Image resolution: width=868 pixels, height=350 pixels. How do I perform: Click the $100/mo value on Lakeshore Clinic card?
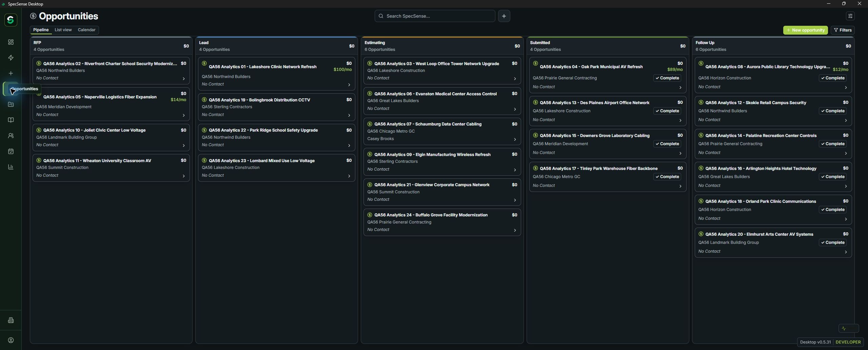pos(342,70)
